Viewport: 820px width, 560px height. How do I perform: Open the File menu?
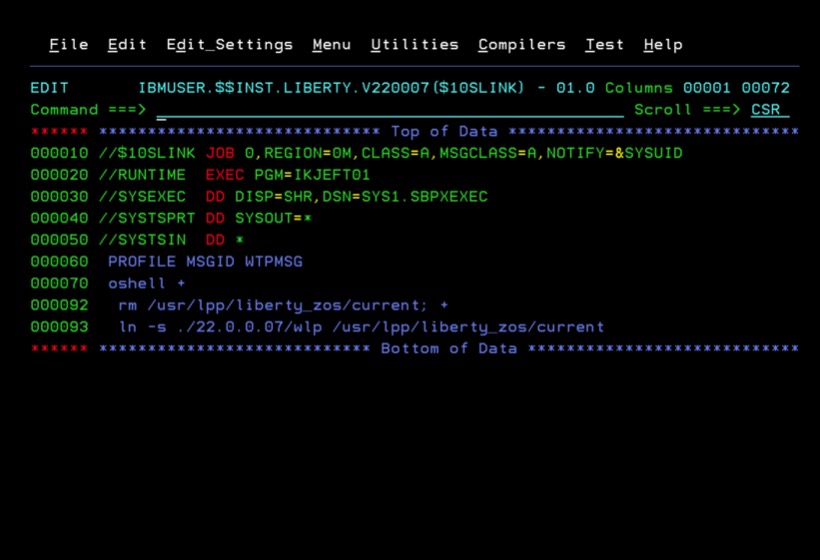point(69,45)
